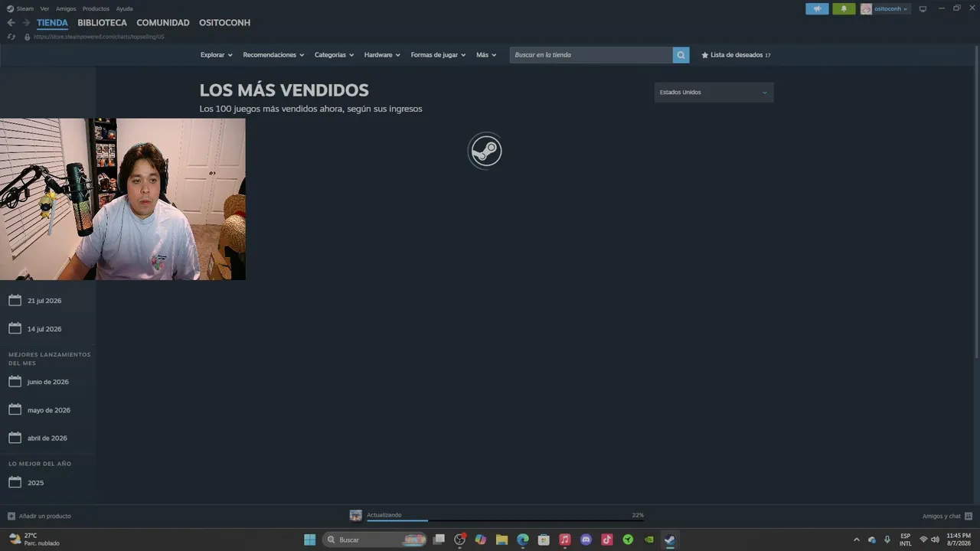This screenshot has width=980, height=551.
Task: Click the store search magnifier button
Action: coord(681,55)
